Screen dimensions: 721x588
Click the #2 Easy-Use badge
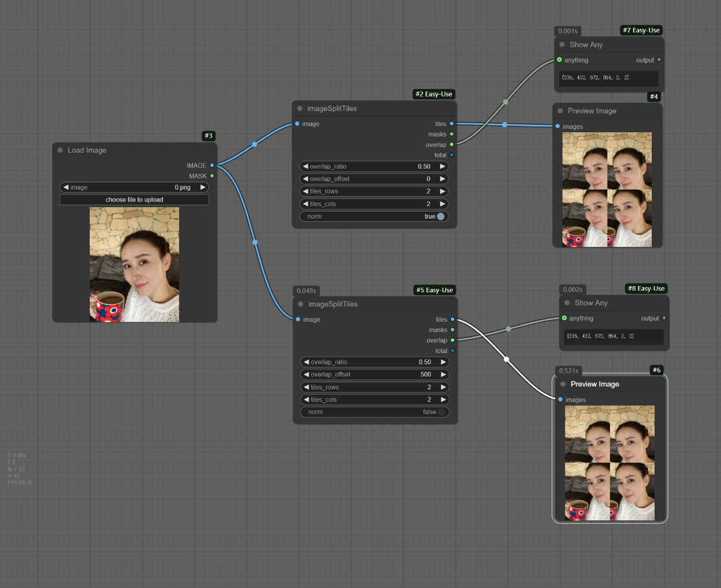[434, 94]
